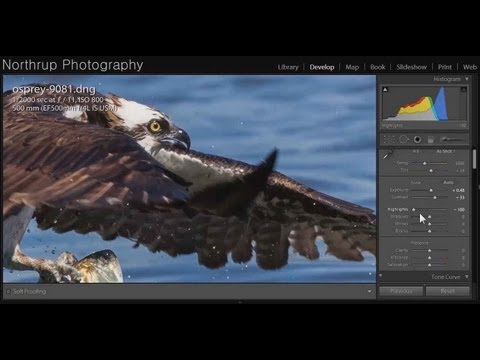The height and width of the screenshot is (360, 480).
Task: Expand the Tone Curve panel
Action: click(x=467, y=277)
